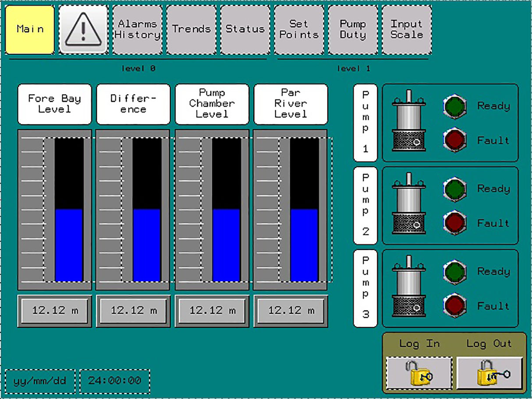
Task: Select the Par River Level readout field
Action: (290, 311)
